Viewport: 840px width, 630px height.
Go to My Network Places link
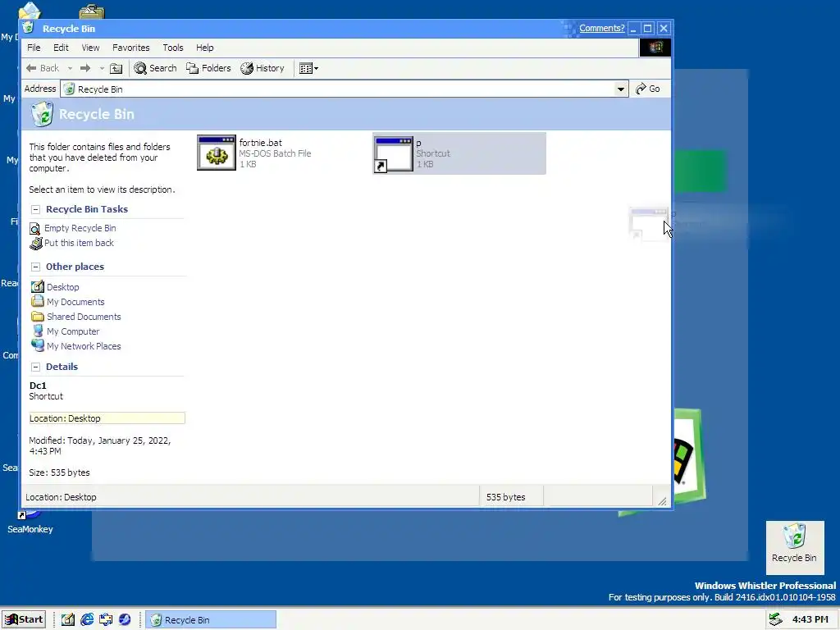tap(84, 346)
